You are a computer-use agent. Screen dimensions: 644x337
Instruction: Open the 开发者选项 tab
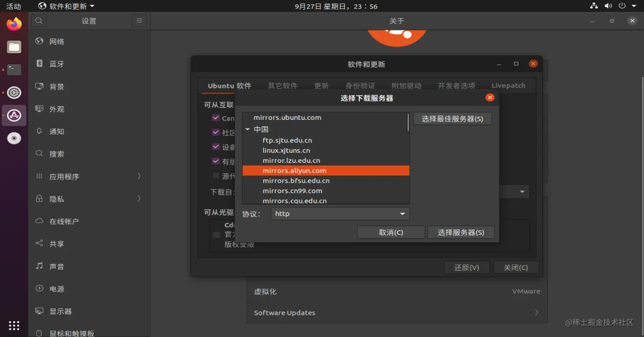457,86
